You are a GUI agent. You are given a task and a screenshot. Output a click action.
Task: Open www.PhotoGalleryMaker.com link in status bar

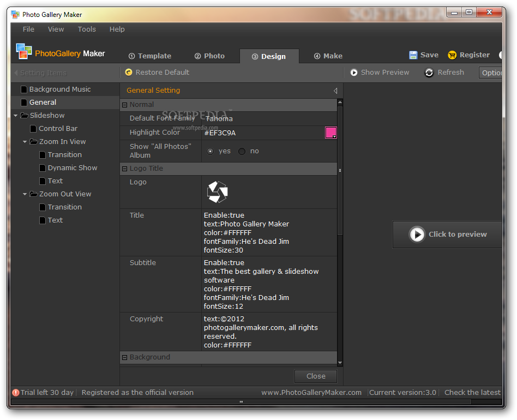311,393
